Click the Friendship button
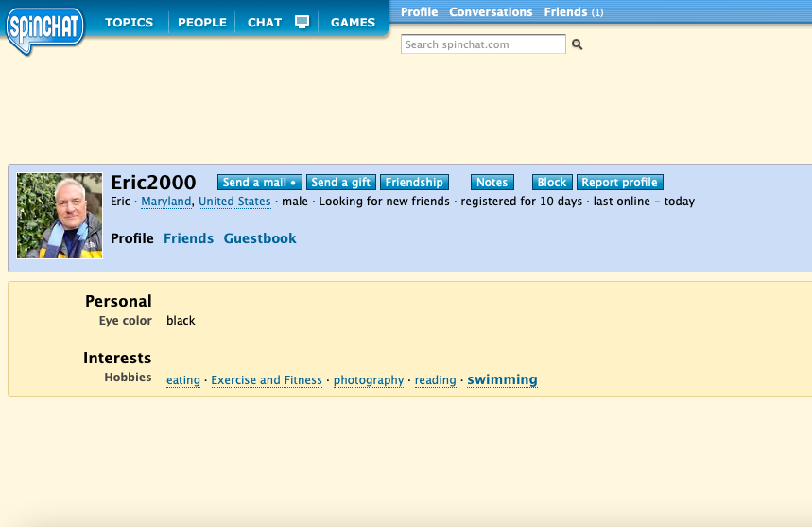Viewport: 812px width, 527px height. (x=414, y=183)
